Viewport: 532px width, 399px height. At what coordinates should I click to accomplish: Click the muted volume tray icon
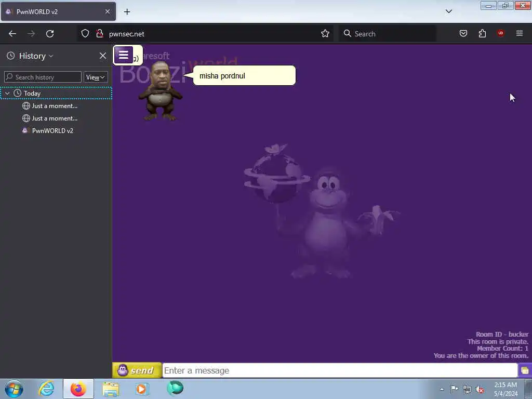(x=480, y=390)
